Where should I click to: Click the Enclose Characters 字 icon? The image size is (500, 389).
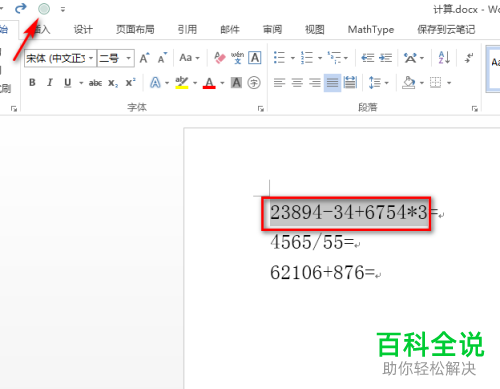(x=254, y=82)
